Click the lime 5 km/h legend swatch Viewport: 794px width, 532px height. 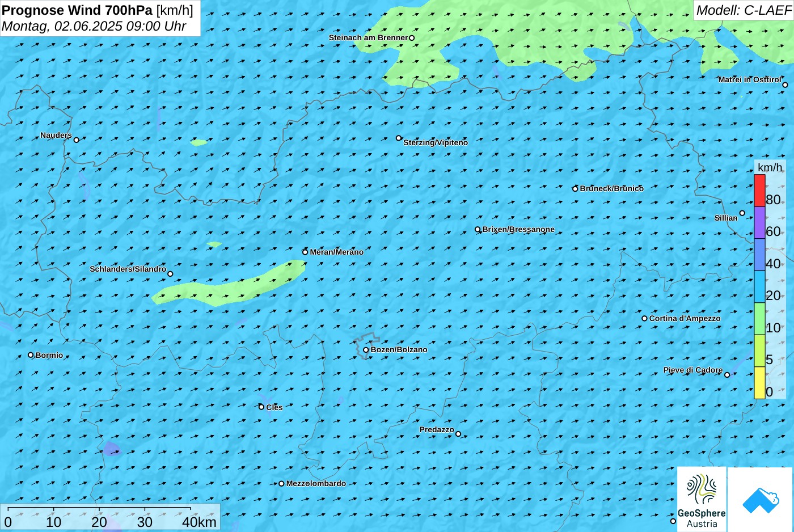point(759,351)
